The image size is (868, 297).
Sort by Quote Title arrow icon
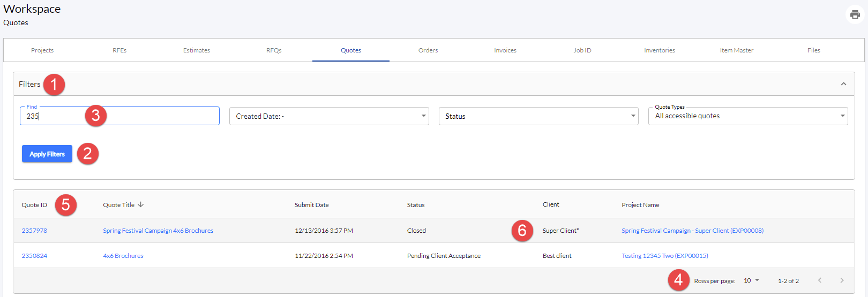tap(141, 204)
